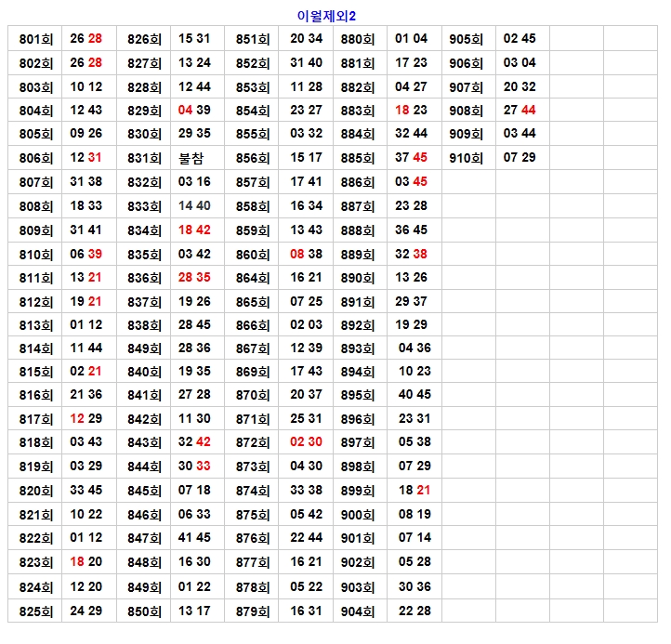Select the red 02 30 numbers cell

coord(306,442)
